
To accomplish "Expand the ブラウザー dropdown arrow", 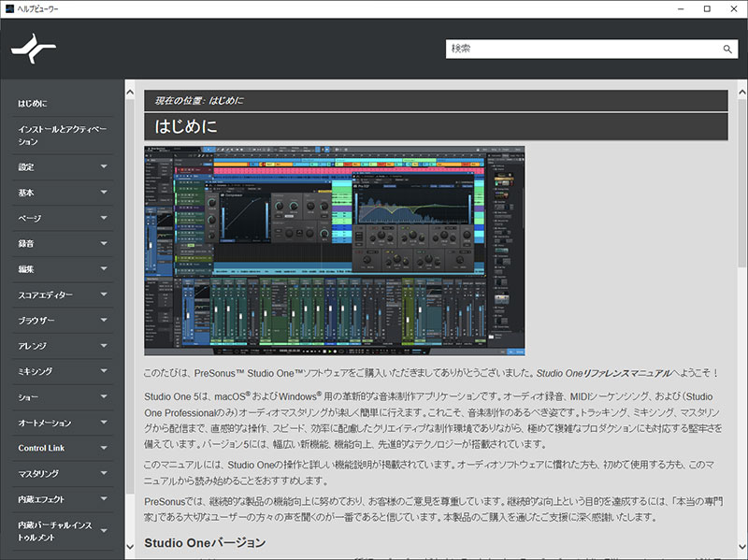I will (x=104, y=320).
